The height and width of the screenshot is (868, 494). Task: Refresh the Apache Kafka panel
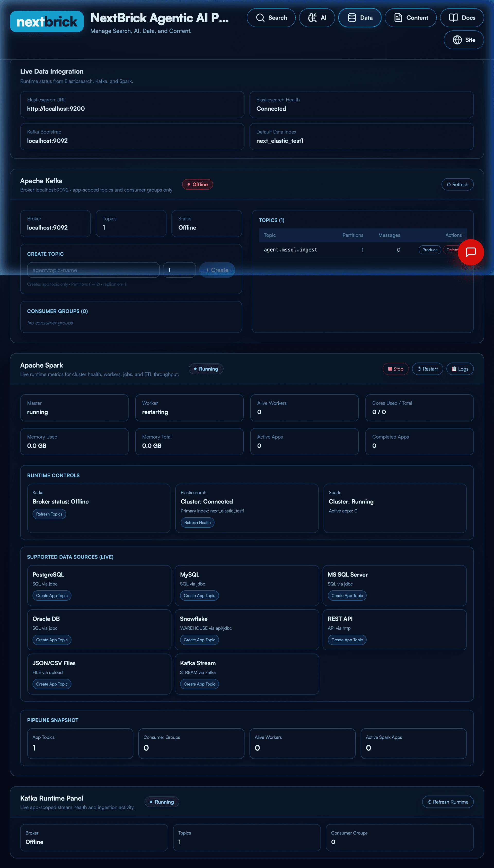(x=457, y=184)
